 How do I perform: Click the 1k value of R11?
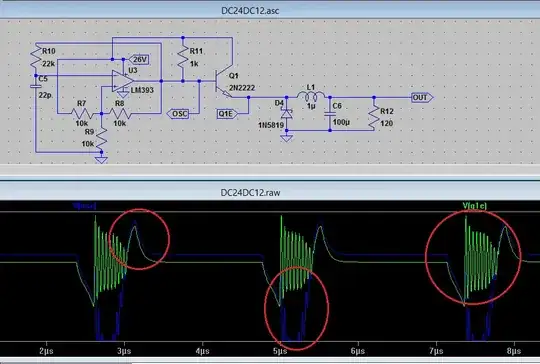(x=194, y=64)
